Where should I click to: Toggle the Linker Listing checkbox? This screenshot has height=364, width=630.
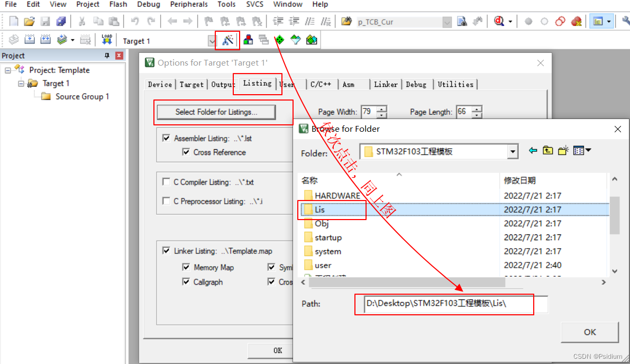166,251
